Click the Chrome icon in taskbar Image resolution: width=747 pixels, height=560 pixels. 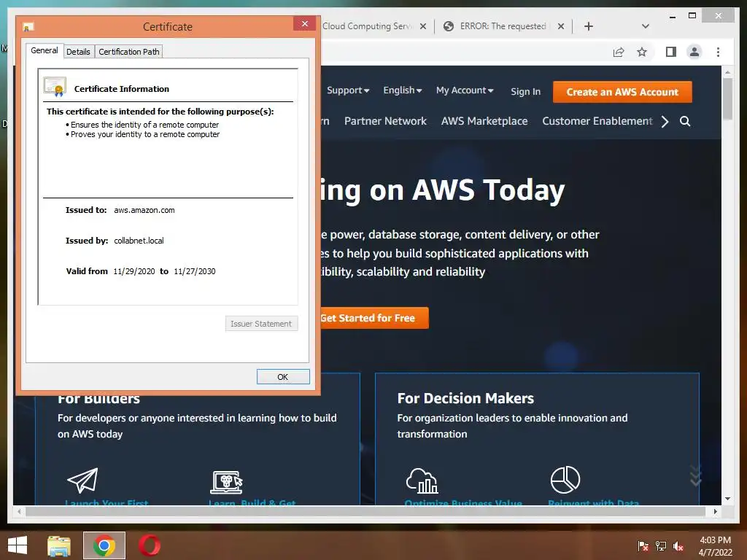pyautogui.click(x=104, y=545)
